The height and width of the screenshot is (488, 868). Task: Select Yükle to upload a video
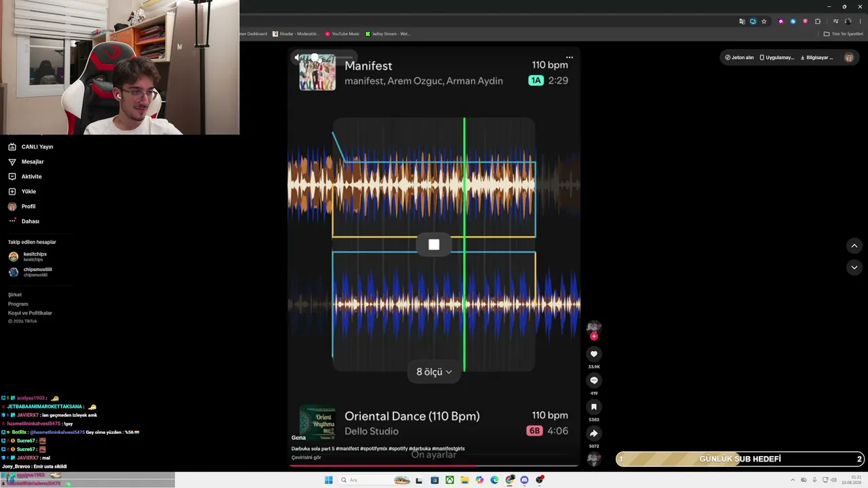click(22, 191)
